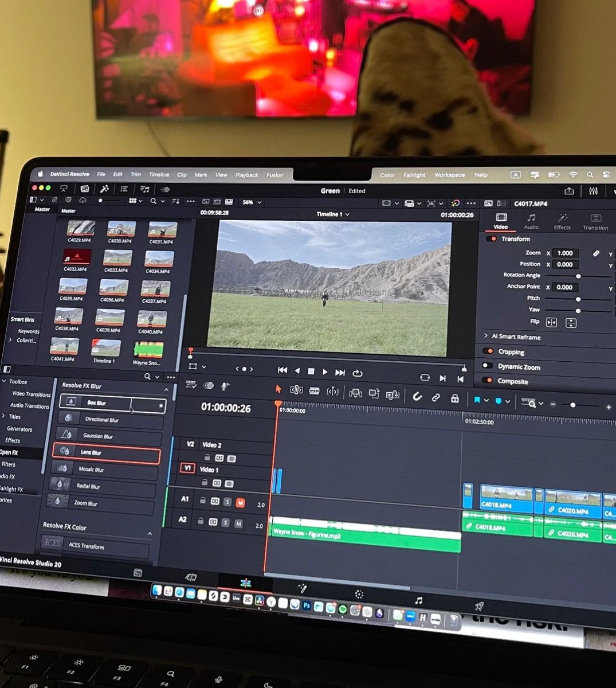
Task: Click the Zoom X/Y link chain icon
Action: [596, 253]
